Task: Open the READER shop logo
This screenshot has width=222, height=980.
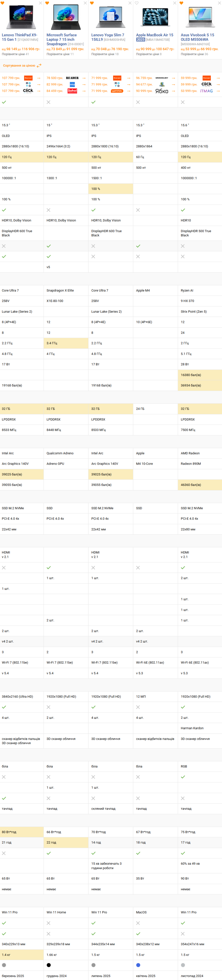Action: (72, 78)
